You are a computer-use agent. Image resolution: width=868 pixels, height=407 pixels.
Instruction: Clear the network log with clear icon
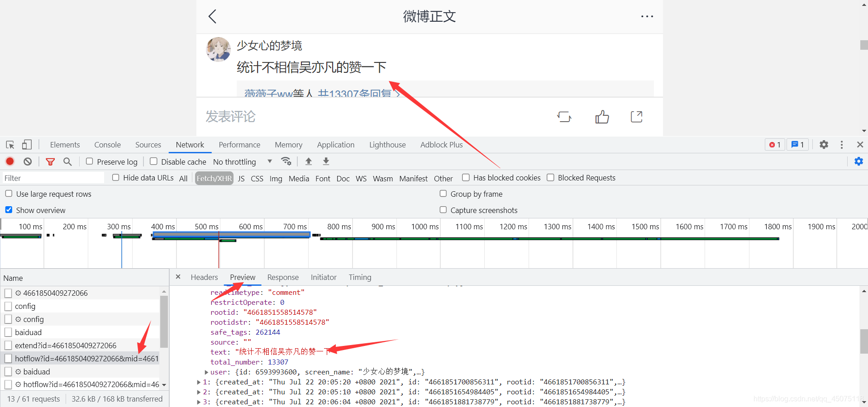point(28,161)
